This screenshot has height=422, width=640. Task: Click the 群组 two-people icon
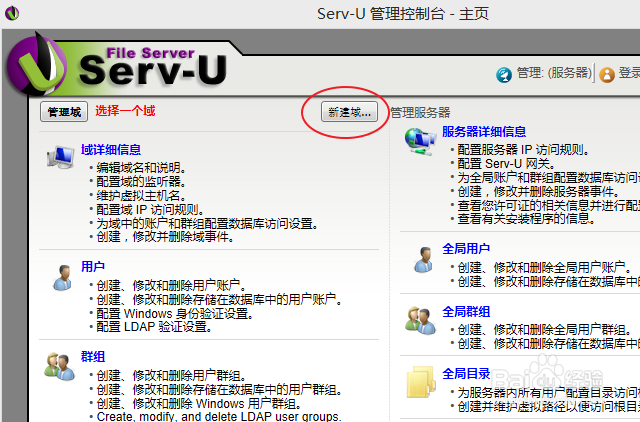point(60,366)
